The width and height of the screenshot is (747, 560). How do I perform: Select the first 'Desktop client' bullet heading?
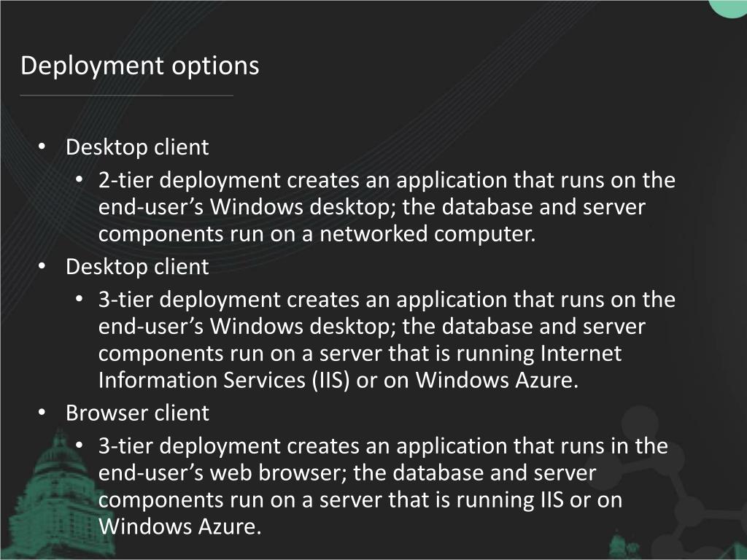137,147
